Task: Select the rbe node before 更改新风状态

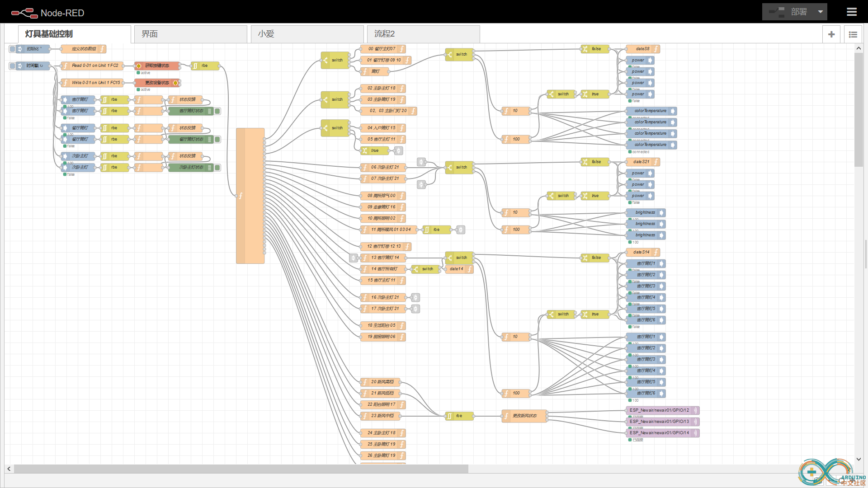Action: [x=459, y=416]
